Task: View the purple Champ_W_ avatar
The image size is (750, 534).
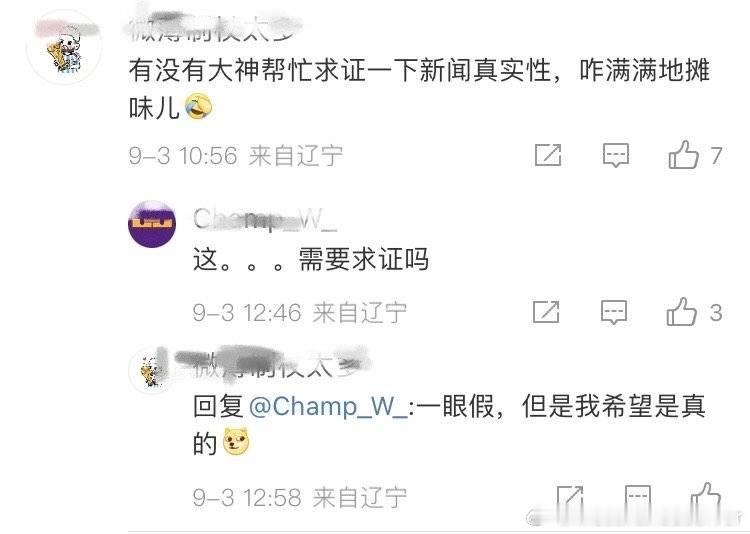Action: [152, 224]
